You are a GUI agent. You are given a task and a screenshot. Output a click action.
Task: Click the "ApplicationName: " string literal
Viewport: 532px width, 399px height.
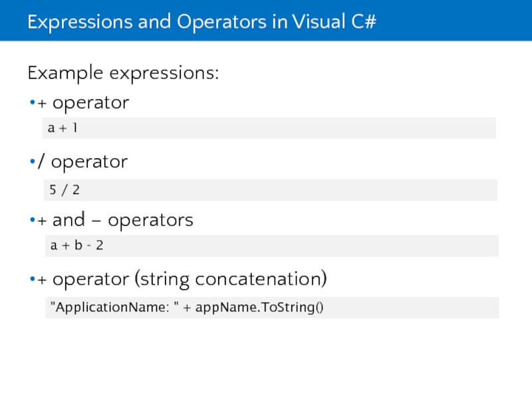(112, 308)
